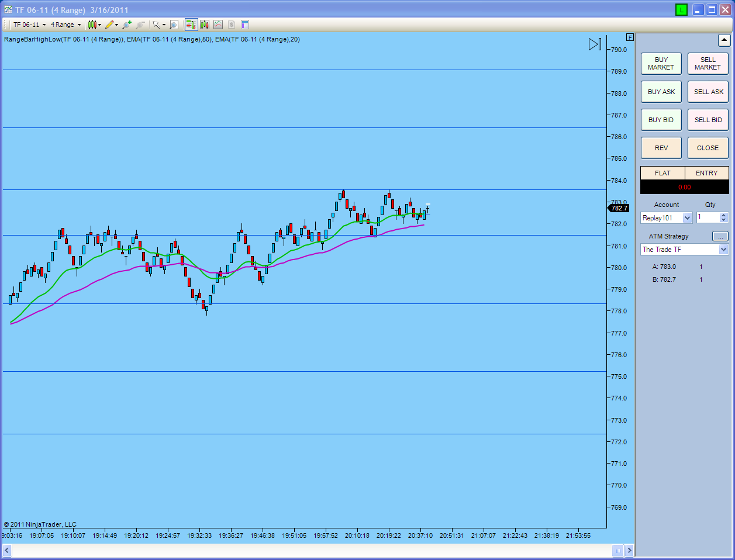Click the SELL BID button
This screenshot has height=560, width=735.
708,120
